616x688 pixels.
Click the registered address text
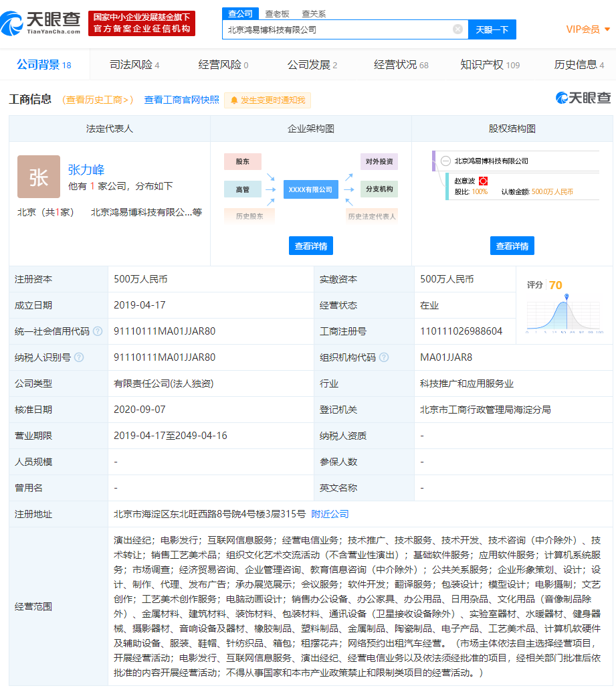(x=209, y=514)
